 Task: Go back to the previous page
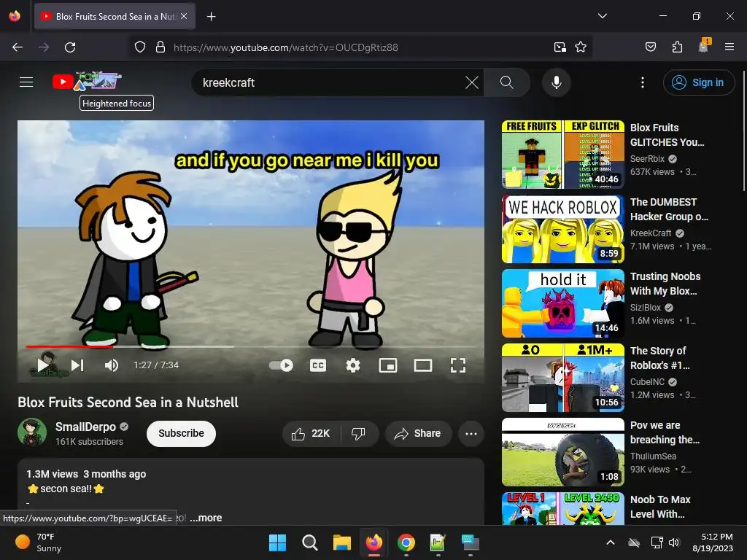18,47
